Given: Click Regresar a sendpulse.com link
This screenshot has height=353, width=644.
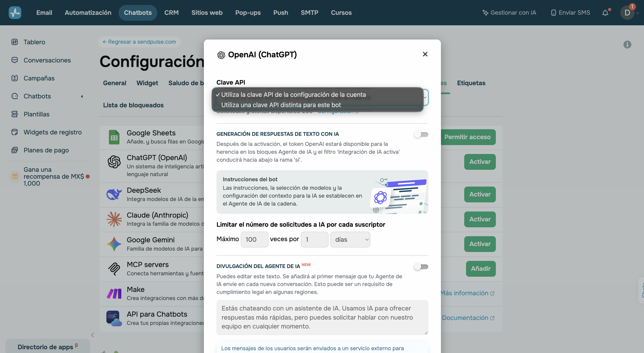Looking at the screenshot, I should point(139,42).
